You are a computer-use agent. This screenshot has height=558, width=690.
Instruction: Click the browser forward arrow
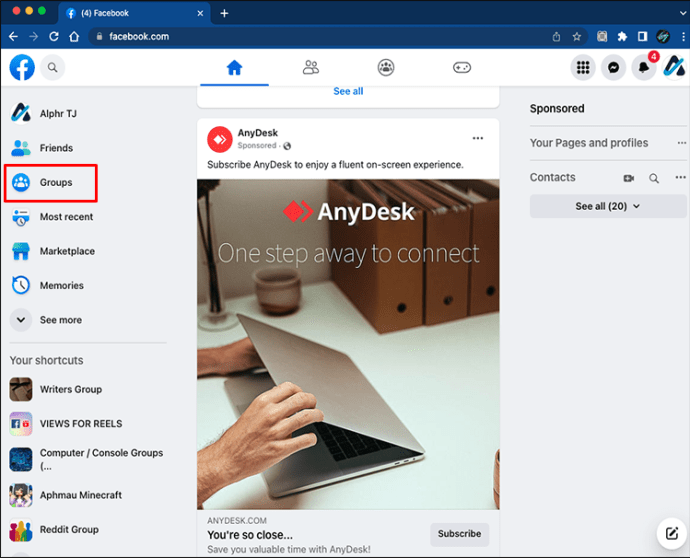click(33, 37)
